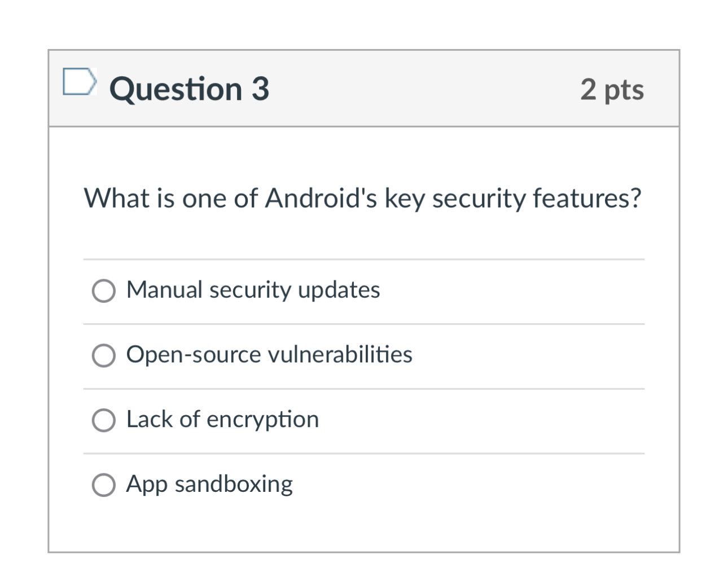Select the Manual security updates radio button
This screenshot has height=581, width=728.
click(x=103, y=291)
